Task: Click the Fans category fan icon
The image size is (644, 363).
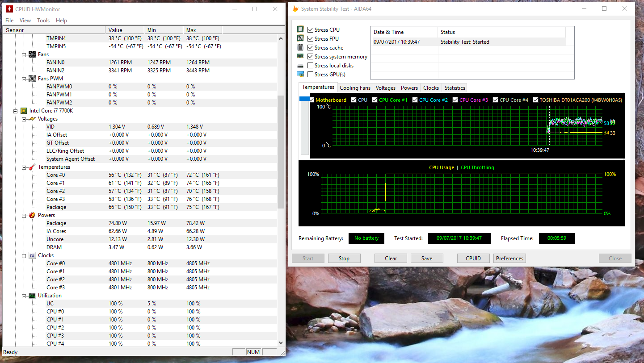Action: 32,54
